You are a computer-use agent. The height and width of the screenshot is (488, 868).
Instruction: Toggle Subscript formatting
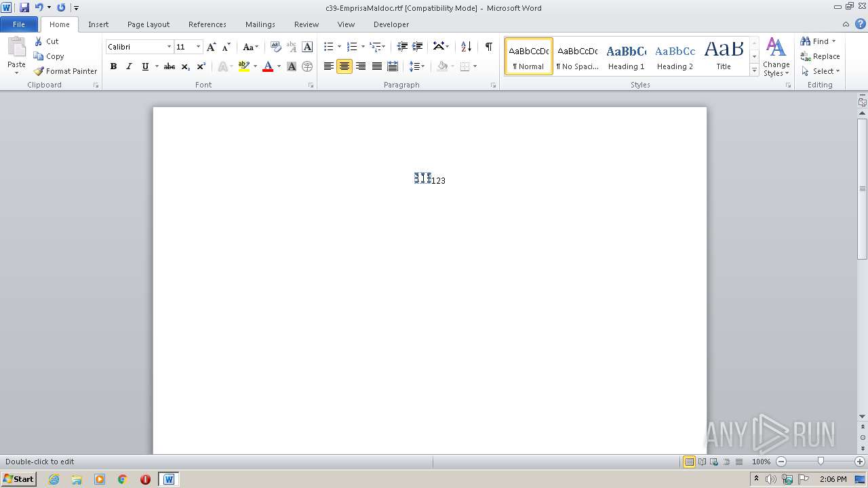[185, 66]
